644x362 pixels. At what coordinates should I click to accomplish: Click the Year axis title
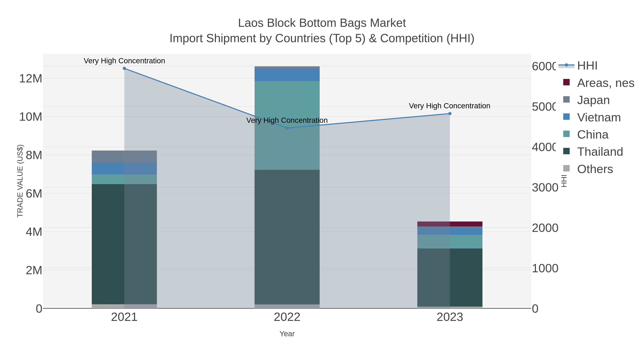click(x=287, y=334)
